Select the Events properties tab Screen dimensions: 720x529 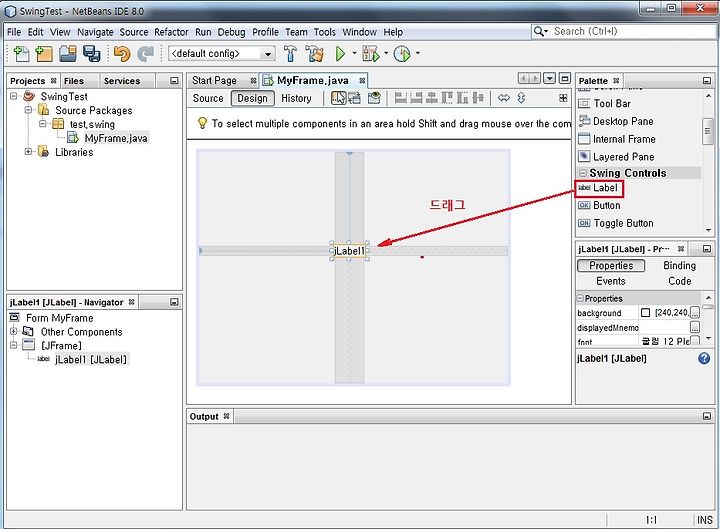(x=611, y=281)
